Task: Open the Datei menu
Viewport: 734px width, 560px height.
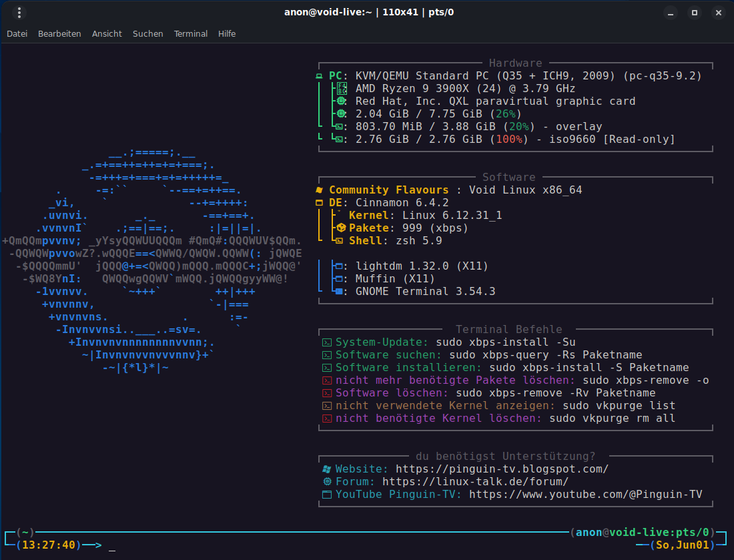Action: click(17, 33)
